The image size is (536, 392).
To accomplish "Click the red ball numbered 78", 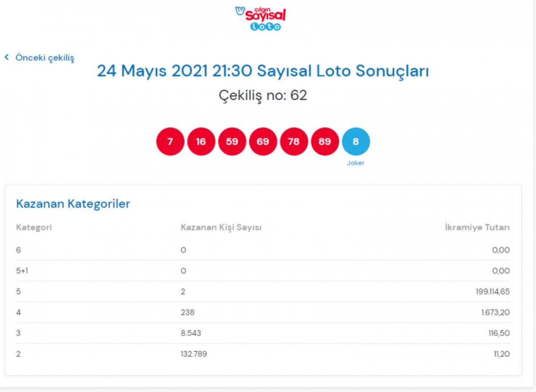I will [294, 142].
